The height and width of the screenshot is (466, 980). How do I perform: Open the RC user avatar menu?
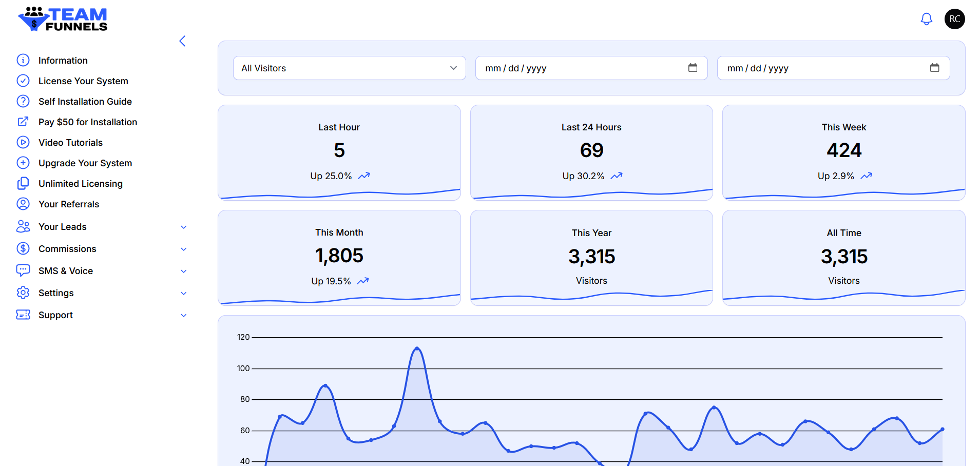(x=954, y=19)
